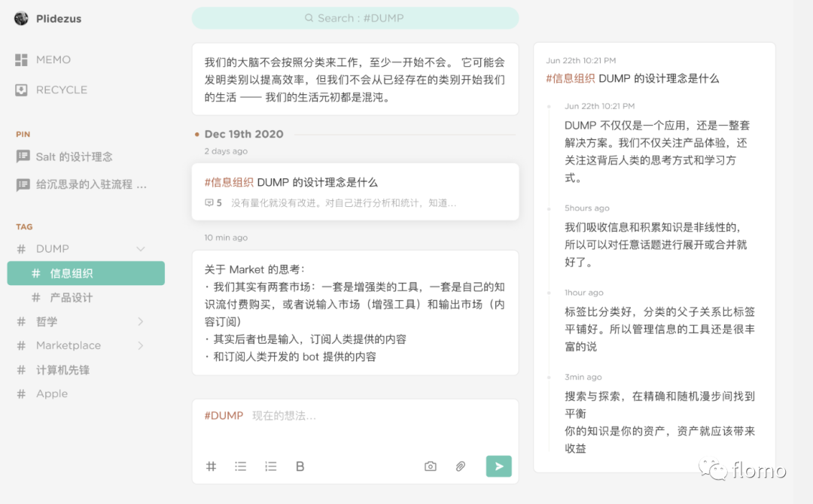Click the pinned note icon beside 给沉思录的入驻流程

[23, 184]
